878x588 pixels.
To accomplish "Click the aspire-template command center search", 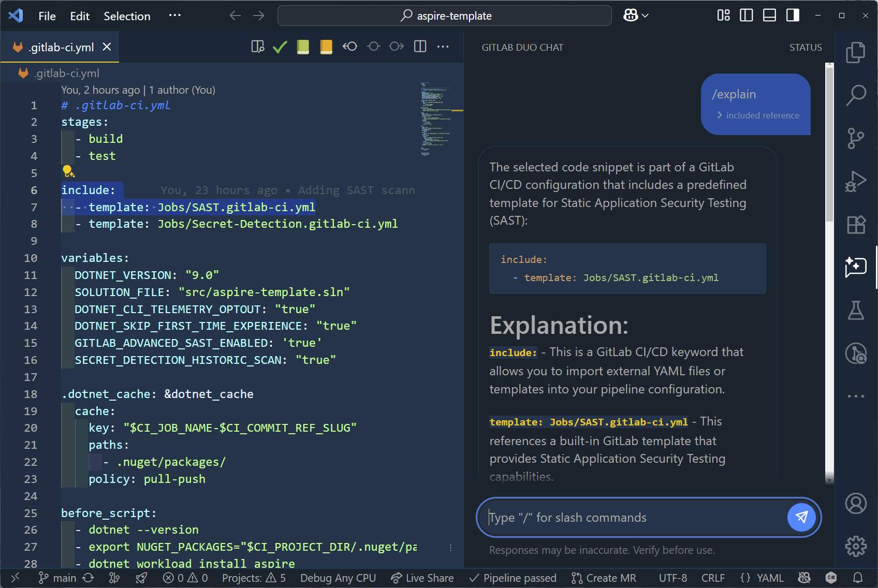I will click(445, 16).
